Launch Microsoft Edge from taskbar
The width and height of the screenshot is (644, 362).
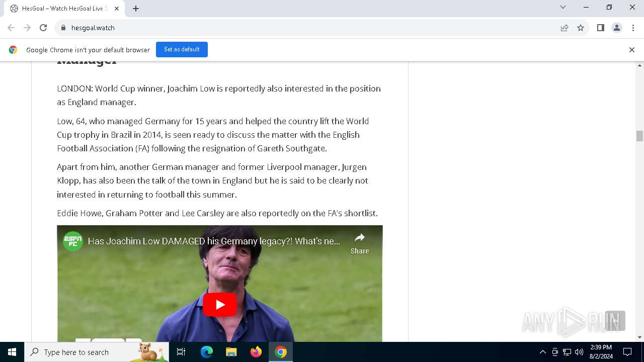[x=207, y=352]
